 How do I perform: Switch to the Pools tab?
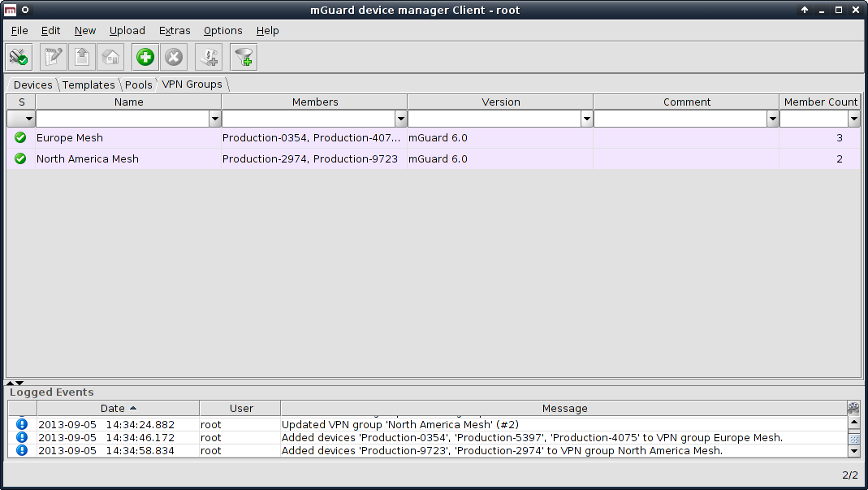[138, 85]
